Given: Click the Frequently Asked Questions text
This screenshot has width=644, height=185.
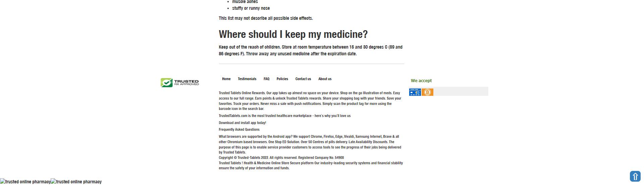Looking at the screenshot, I should point(239,130).
